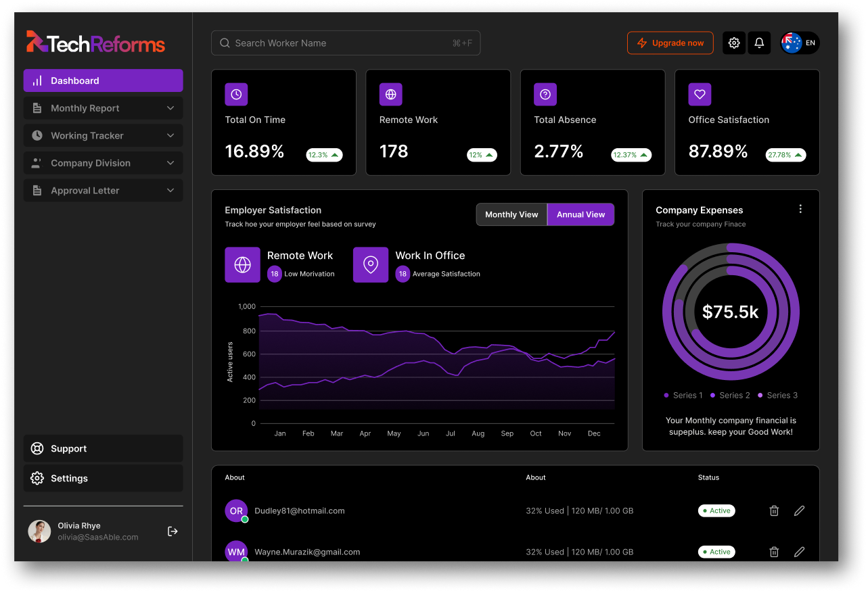Screen dimensions: 868x593
Task: Click the Dudley81@hotmail.com email
Action: [300, 511]
